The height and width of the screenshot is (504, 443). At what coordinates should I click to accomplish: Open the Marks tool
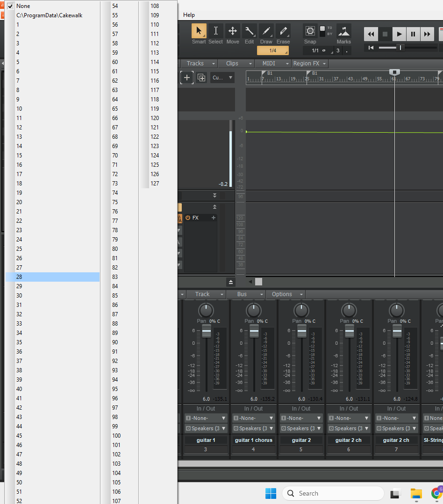tap(343, 31)
